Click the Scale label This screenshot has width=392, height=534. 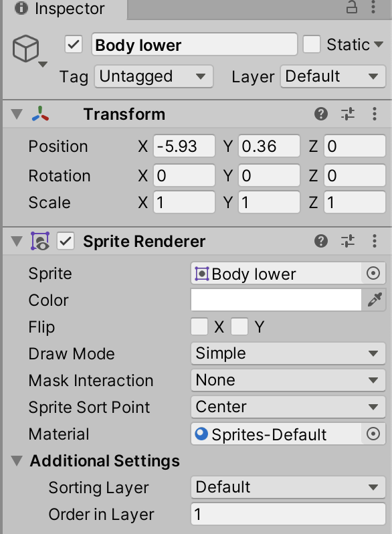pyautogui.click(x=50, y=203)
